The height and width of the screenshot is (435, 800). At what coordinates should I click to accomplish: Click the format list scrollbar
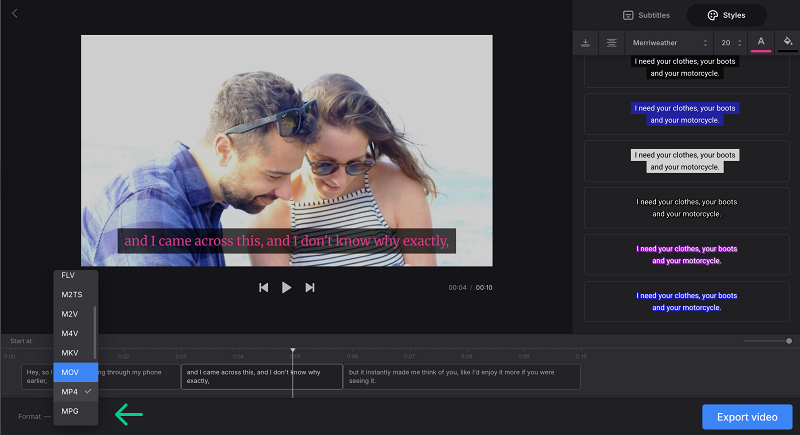point(95,332)
